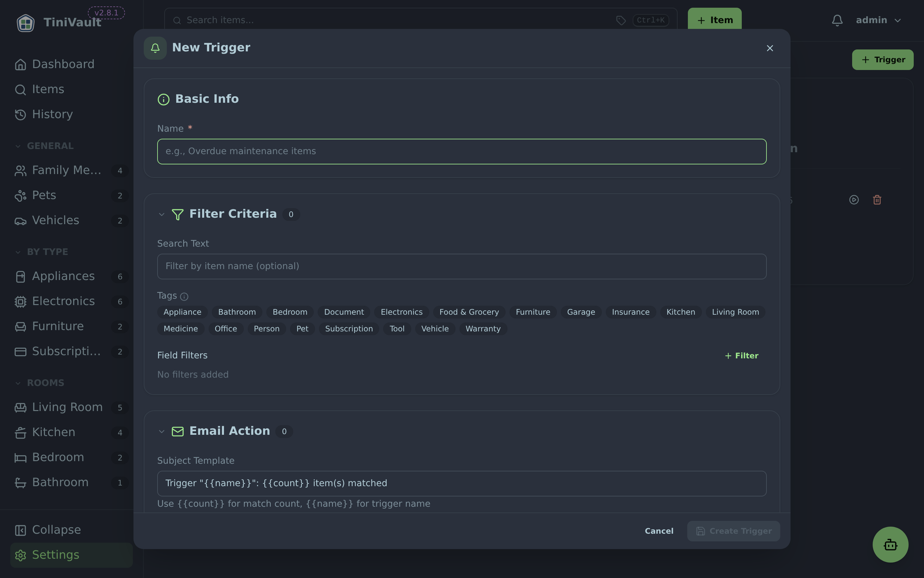The height and width of the screenshot is (578, 924).
Task: Toggle the Electronics tag chip
Action: click(402, 312)
